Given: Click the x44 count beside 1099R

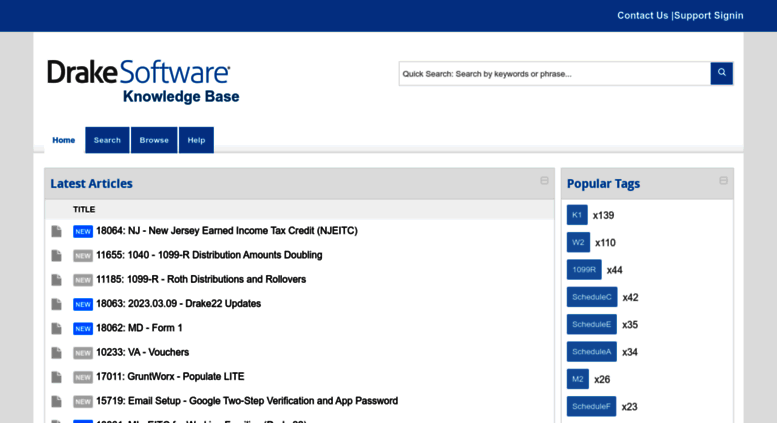Looking at the screenshot, I should tap(614, 270).
